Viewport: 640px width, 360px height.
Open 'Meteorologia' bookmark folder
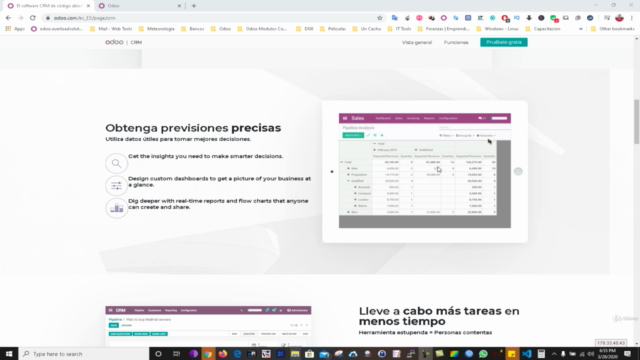[x=157, y=29]
